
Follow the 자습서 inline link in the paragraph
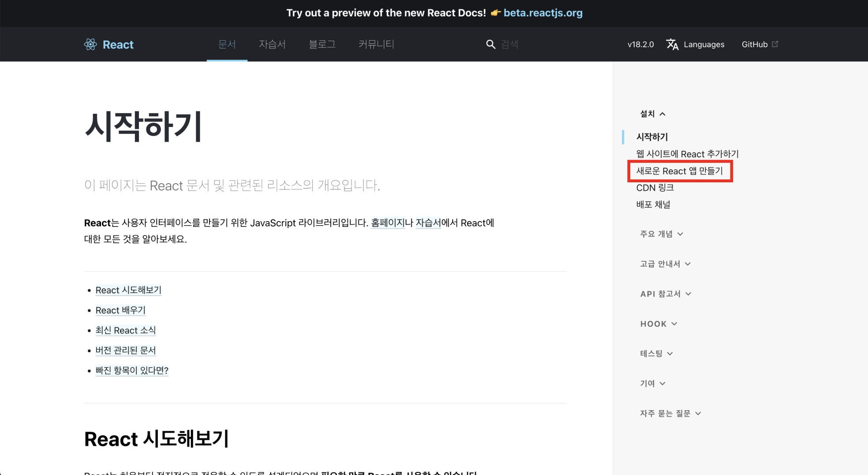coord(428,223)
